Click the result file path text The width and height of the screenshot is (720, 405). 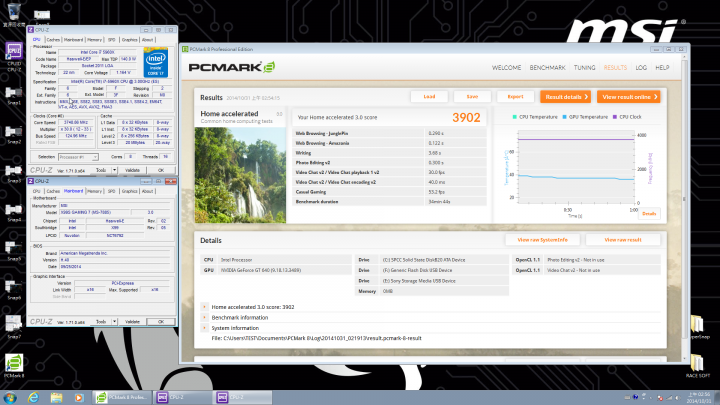pyautogui.click(x=316, y=338)
